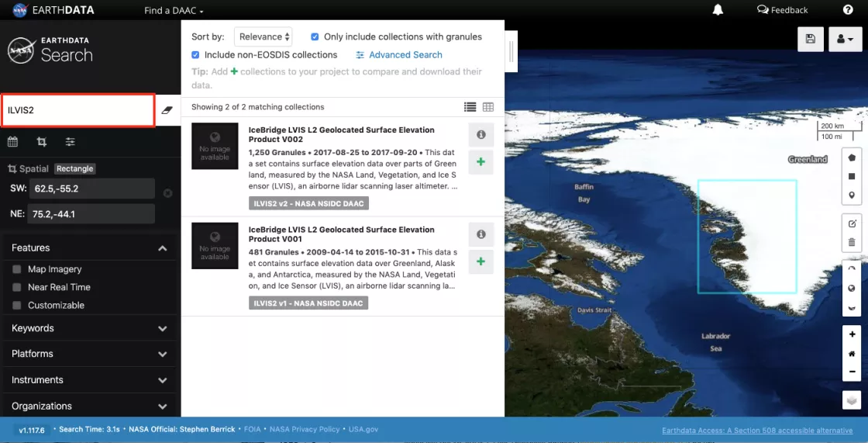Edit the SW coordinate field
868x443 pixels.
[x=92, y=189]
